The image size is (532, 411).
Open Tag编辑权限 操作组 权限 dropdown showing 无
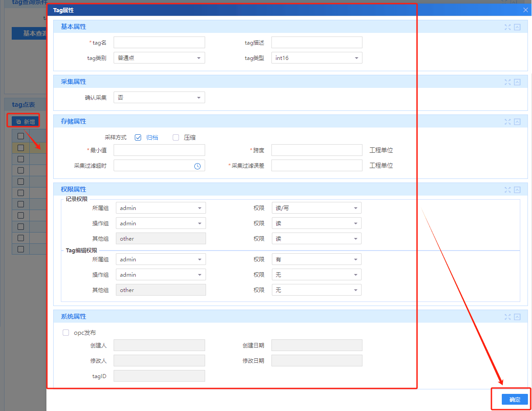(316, 275)
